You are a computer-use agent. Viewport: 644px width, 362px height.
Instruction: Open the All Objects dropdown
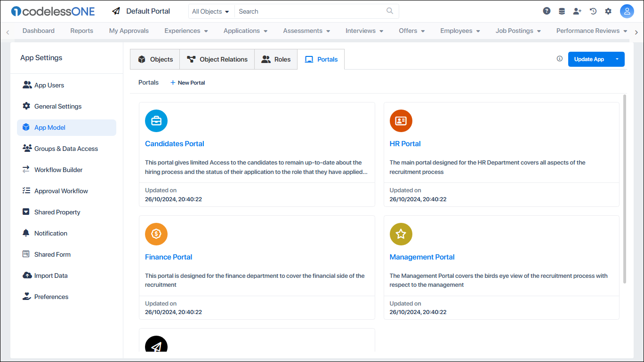211,11
